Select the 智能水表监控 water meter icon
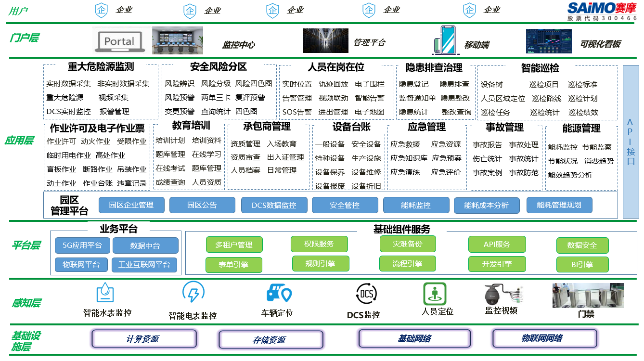The height and width of the screenshot is (361, 644). point(105,292)
